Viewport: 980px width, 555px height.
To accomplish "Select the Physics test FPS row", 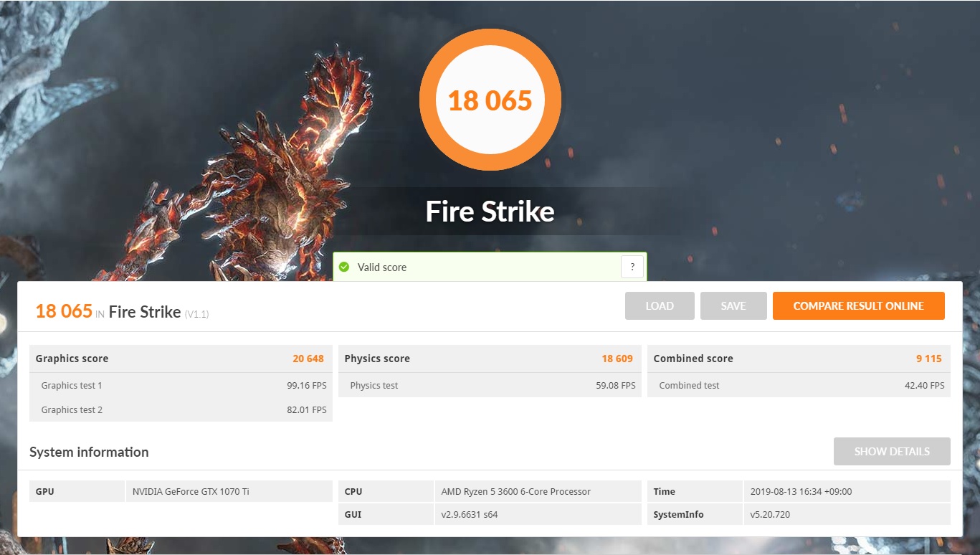I will point(490,386).
